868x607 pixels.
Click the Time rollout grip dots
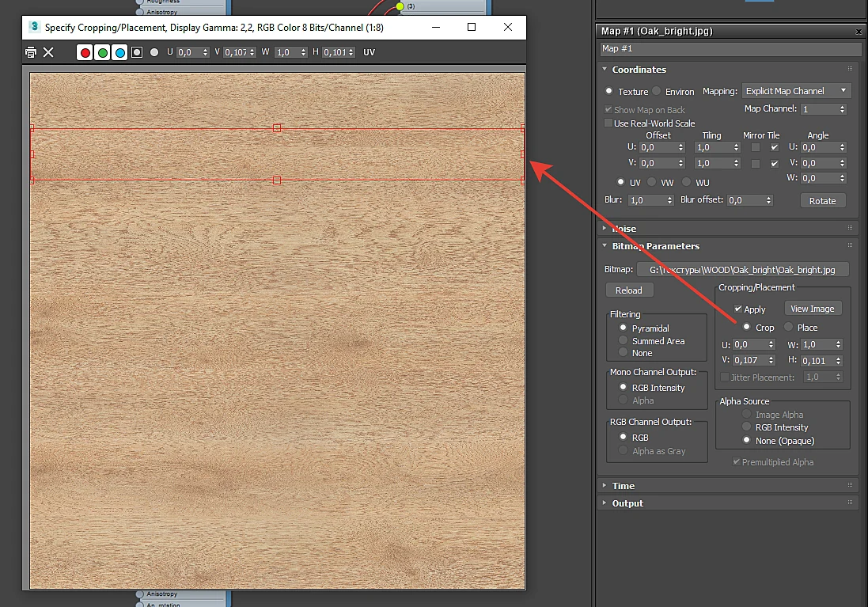pos(850,484)
